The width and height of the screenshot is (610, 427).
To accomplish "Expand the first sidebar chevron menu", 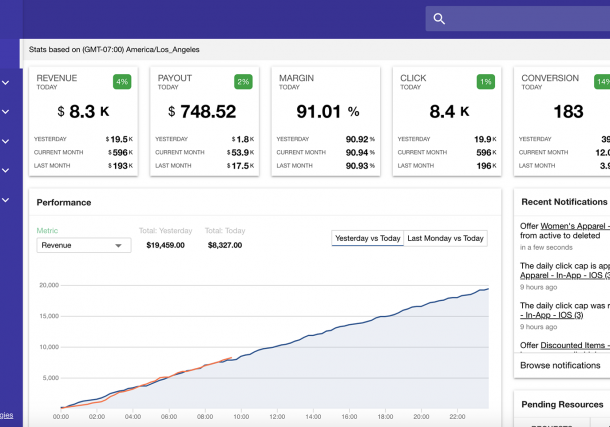I will 6,83.
